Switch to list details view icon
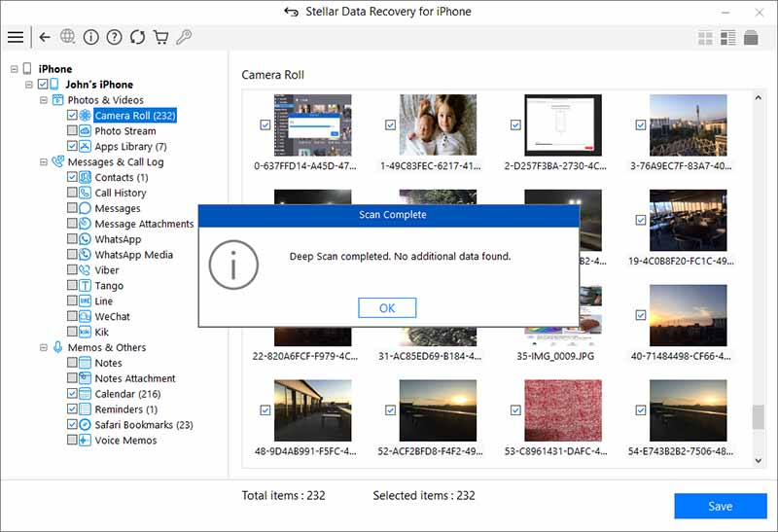 coord(727,38)
